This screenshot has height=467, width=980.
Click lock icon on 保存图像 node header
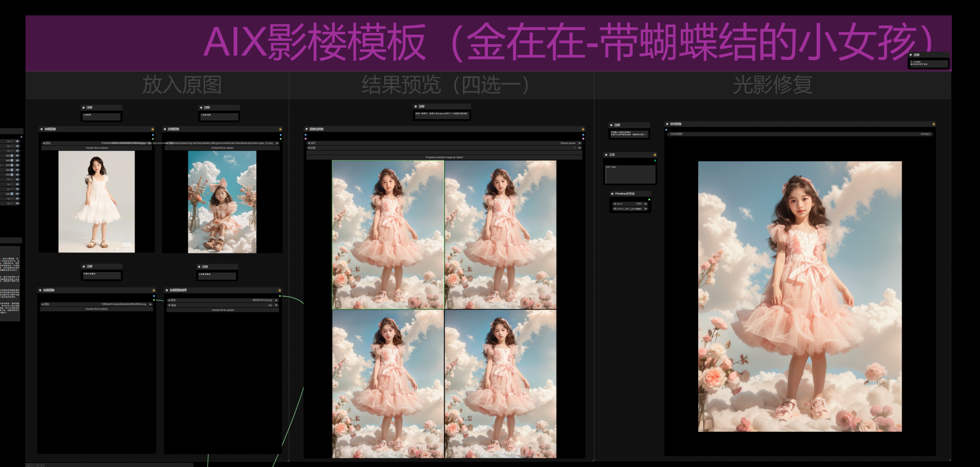pyautogui.click(x=933, y=124)
